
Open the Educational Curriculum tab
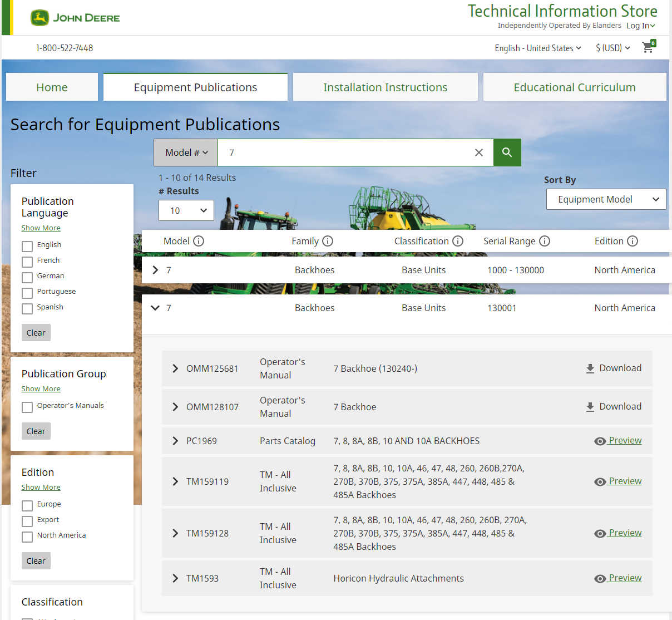(575, 87)
